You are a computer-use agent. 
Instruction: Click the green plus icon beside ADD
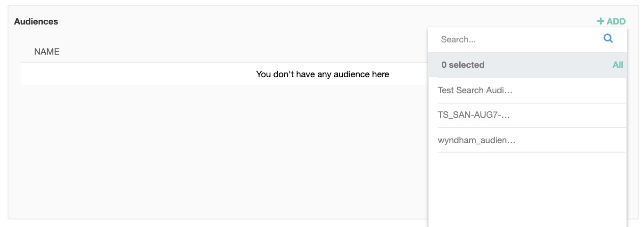click(600, 21)
